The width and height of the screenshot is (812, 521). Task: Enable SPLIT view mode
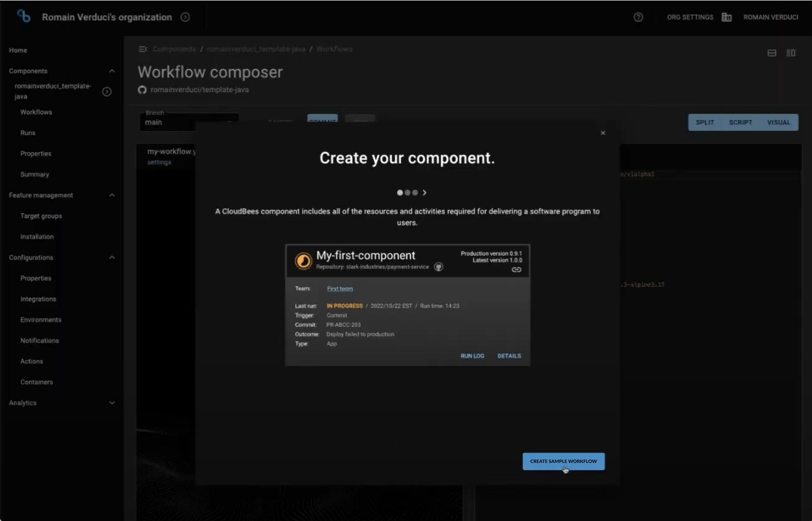click(705, 122)
